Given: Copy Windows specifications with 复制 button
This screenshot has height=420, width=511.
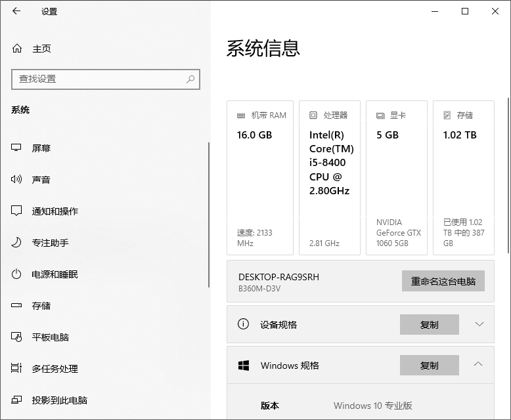Looking at the screenshot, I should tap(429, 366).
